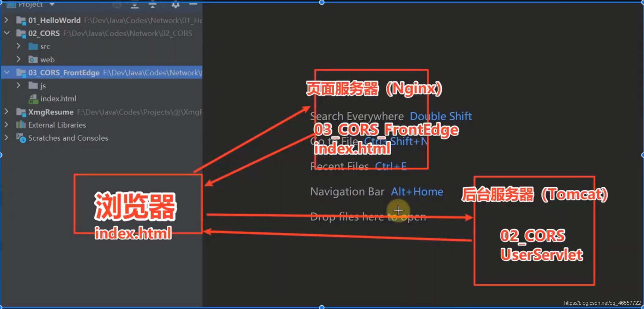Select the js folder row
This screenshot has height=309, width=644.
(43, 86)
